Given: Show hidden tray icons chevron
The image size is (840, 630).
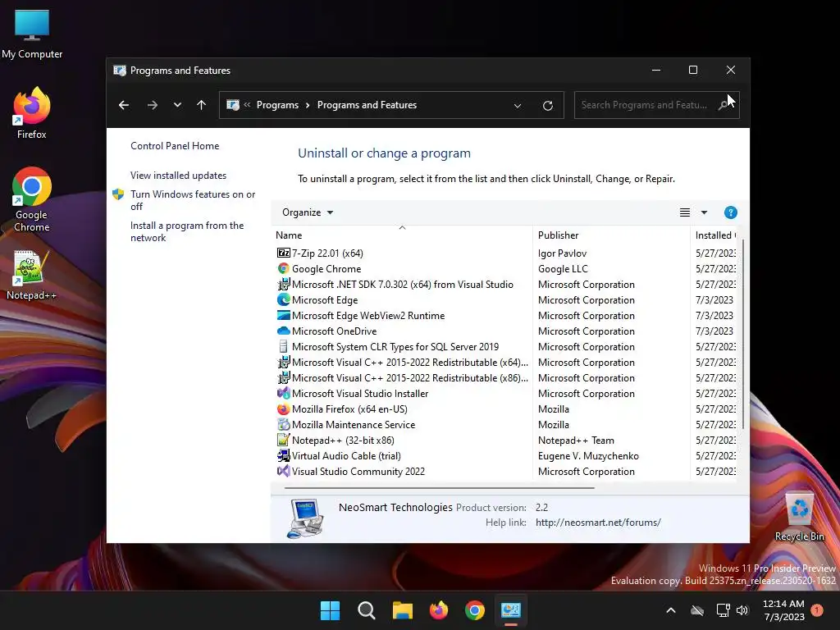Looking at the screenshot, I should point(671,610).
